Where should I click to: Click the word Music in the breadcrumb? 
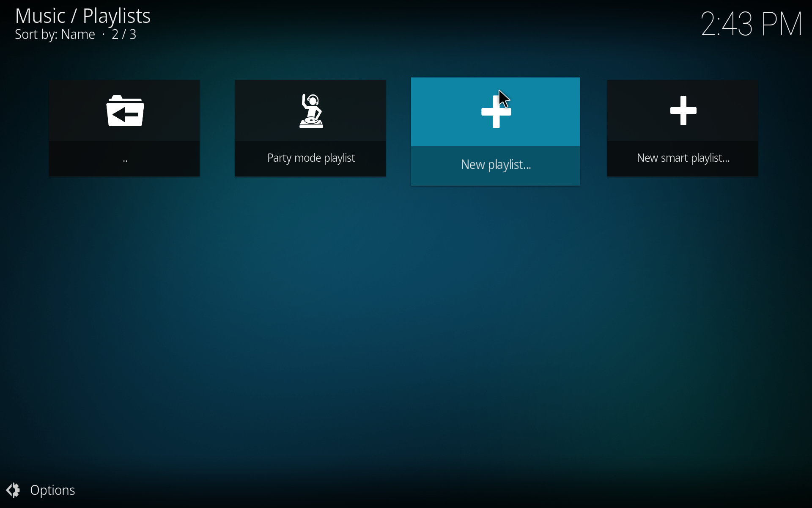click(x=40, y=16)
